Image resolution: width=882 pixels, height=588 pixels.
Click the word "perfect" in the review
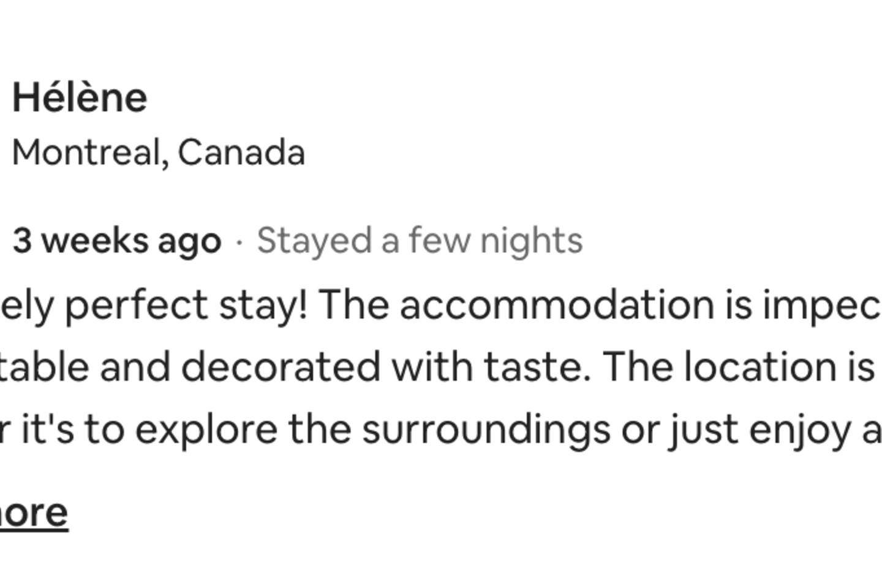click(x=136, y=304)
